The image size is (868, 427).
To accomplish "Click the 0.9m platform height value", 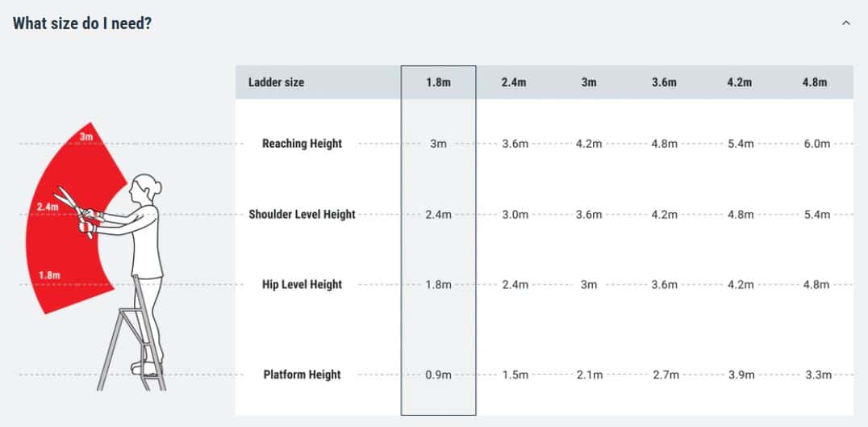I will pyautogui.click(x=438, y=375).
